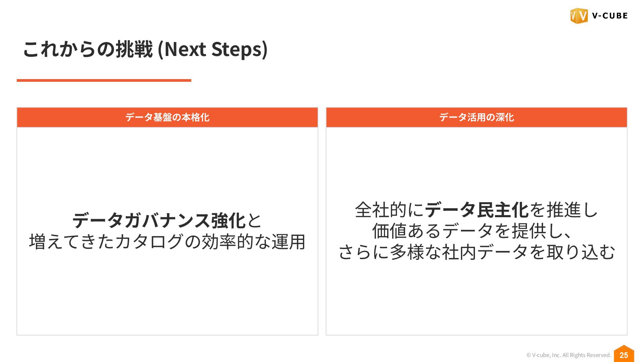
Task: Click the line 増えてきたカタログの効率的な運用
Action: (167, 242)
